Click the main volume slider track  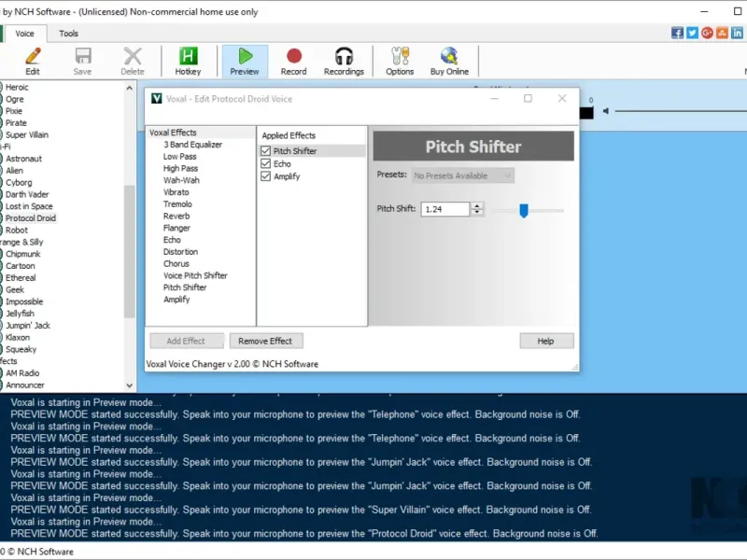pyautogui.click(x=681, y=111)
